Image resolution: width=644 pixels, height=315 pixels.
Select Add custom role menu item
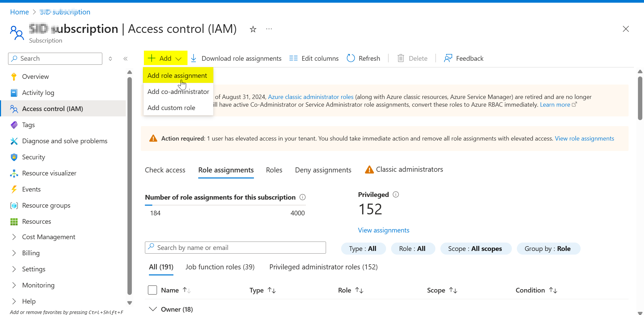click(x=178, y=108)
